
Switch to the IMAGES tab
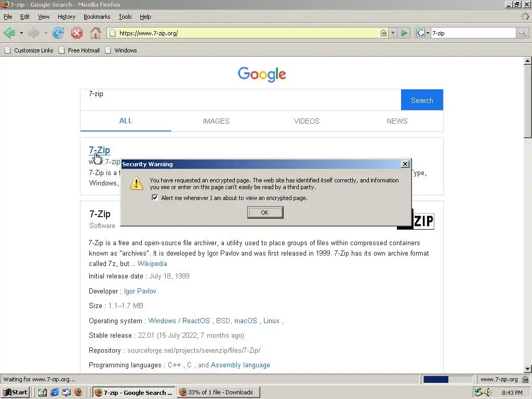216,121
